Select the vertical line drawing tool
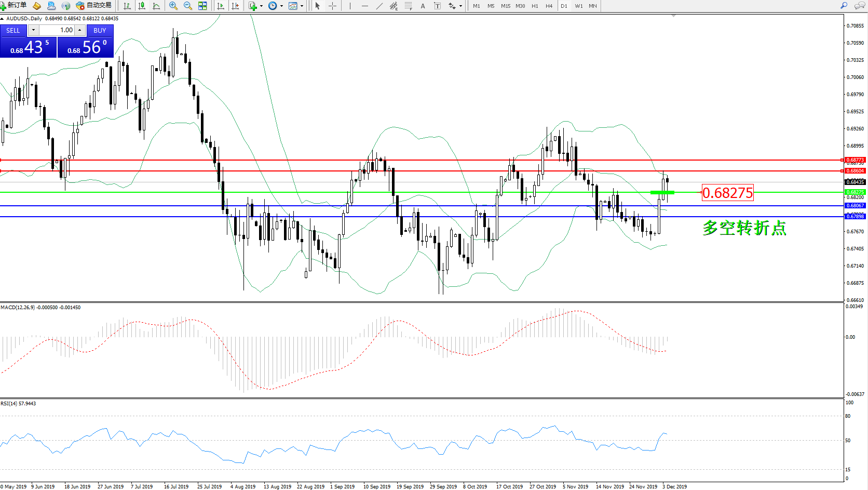868x490 pixels. [x=350, y=6]
